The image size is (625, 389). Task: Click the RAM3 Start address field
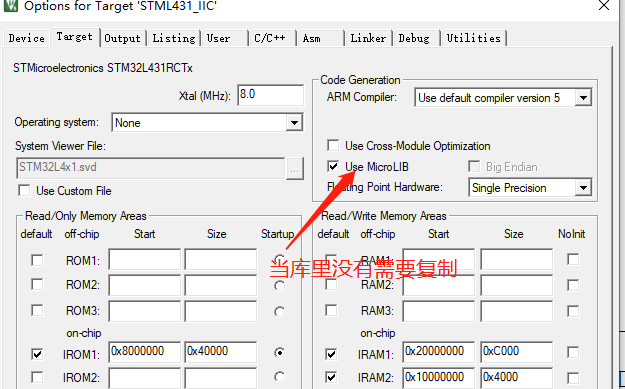[x=439, y=311]
